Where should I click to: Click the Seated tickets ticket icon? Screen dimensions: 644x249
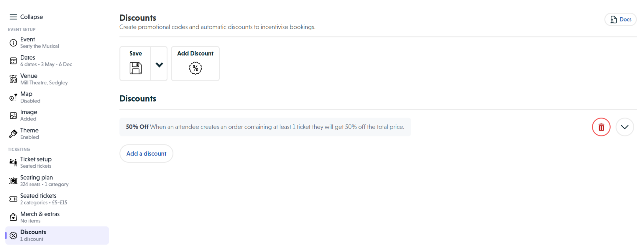pyautogui.click(x=13, y=199)
